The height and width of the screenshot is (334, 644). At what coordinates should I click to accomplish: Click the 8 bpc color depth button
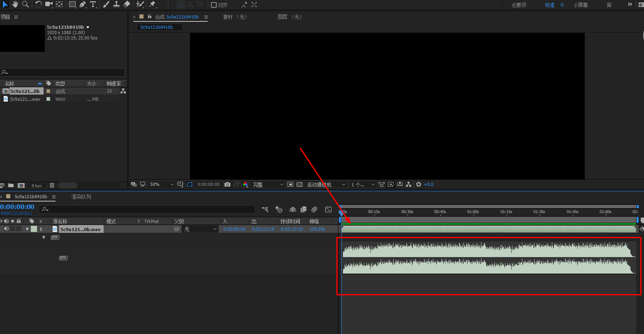pyautogui.click(x=37, y=186)
